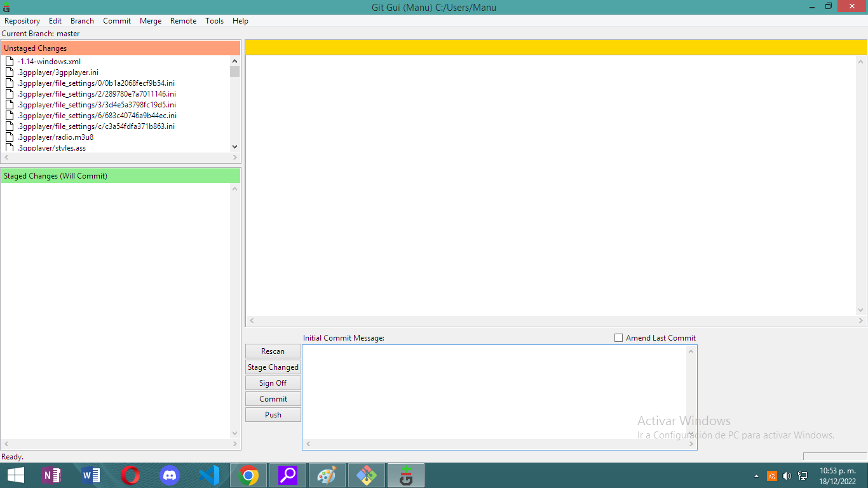Open the Merge menu
Image resolution: width=868 pixels, height=488 pixels.
tap(151, 21)
